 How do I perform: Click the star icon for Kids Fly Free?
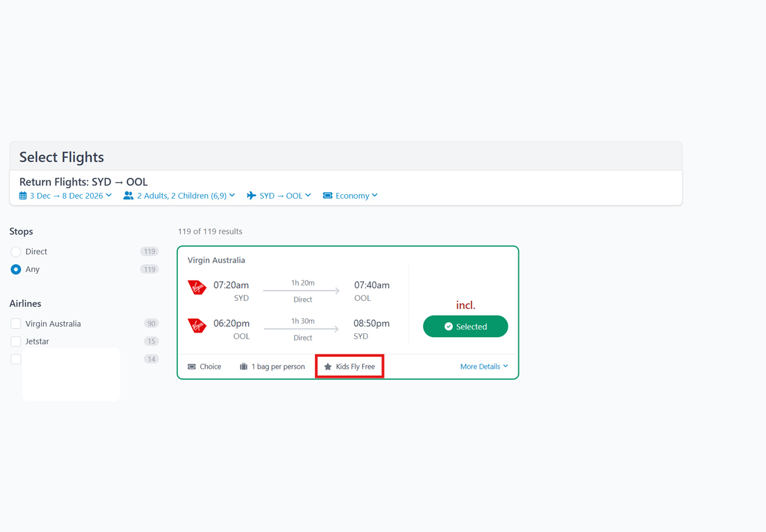tap(328, 367)
